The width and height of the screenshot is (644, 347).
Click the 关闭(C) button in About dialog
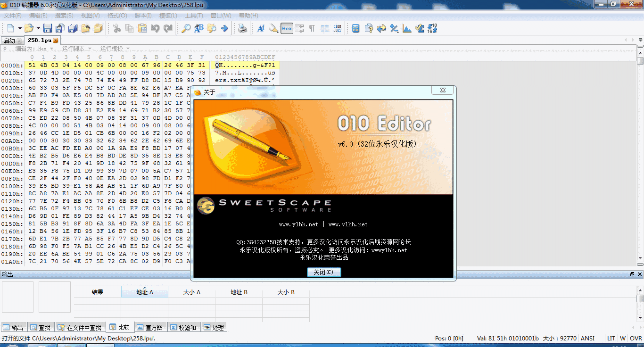tap(323, 272)
